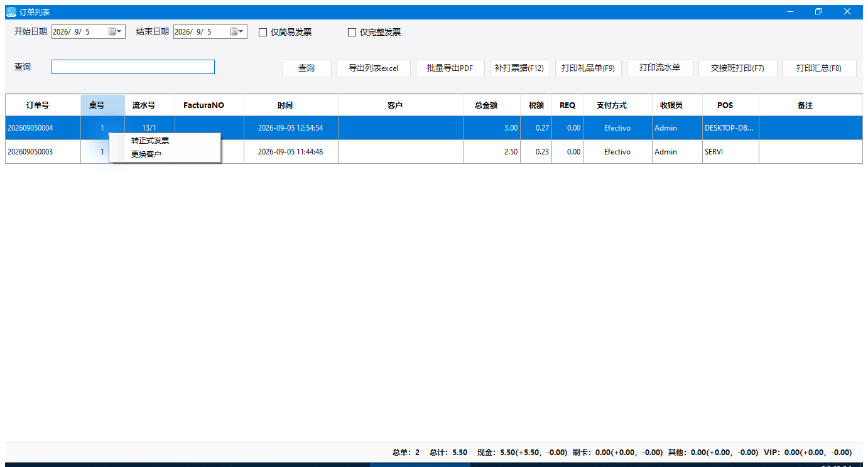Sort by 税额 column header
868x467 pixels.
click(536, 105)
